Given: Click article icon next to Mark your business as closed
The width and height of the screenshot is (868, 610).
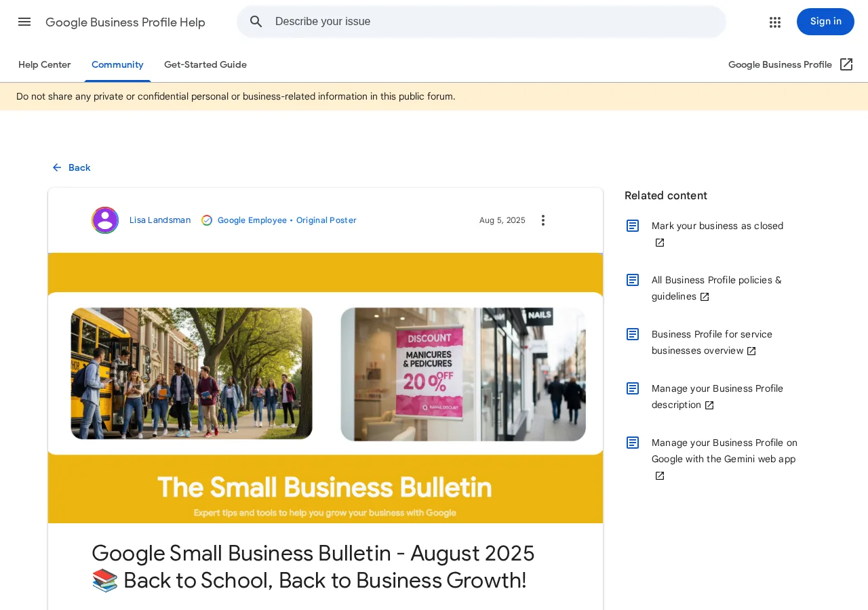Looking at the screenshot, I should point(633,226).
